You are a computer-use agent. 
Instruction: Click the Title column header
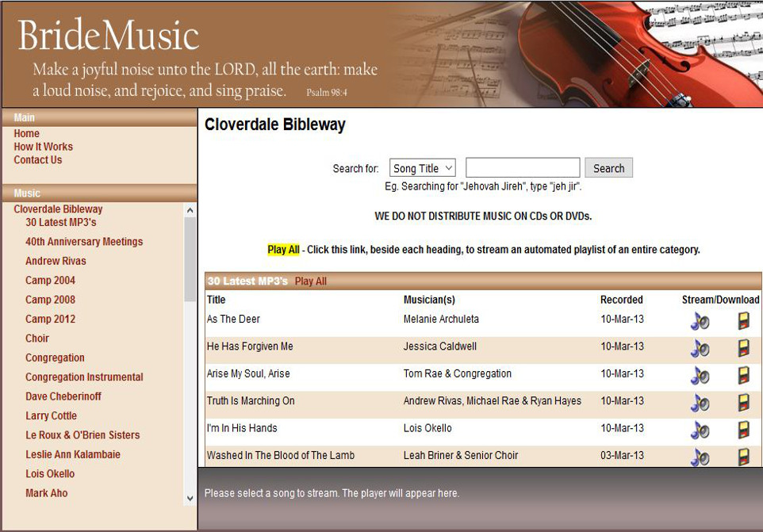(x=216, y=300)
